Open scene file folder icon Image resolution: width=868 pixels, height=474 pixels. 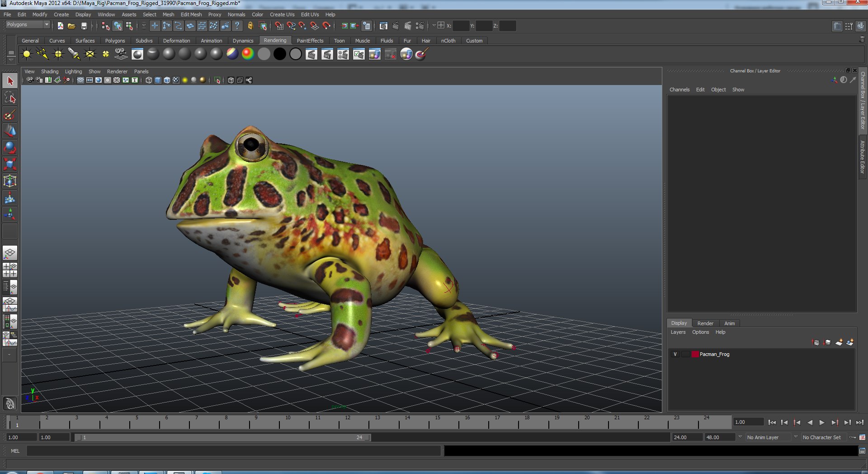click(71, 26)
